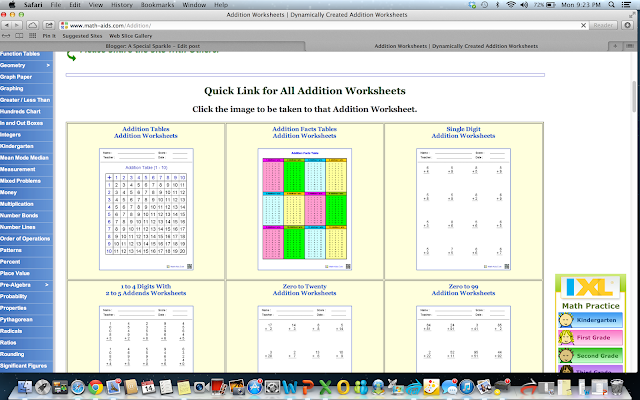Open Notification Center list icon
640x400 pixels.
coord(625,5)
